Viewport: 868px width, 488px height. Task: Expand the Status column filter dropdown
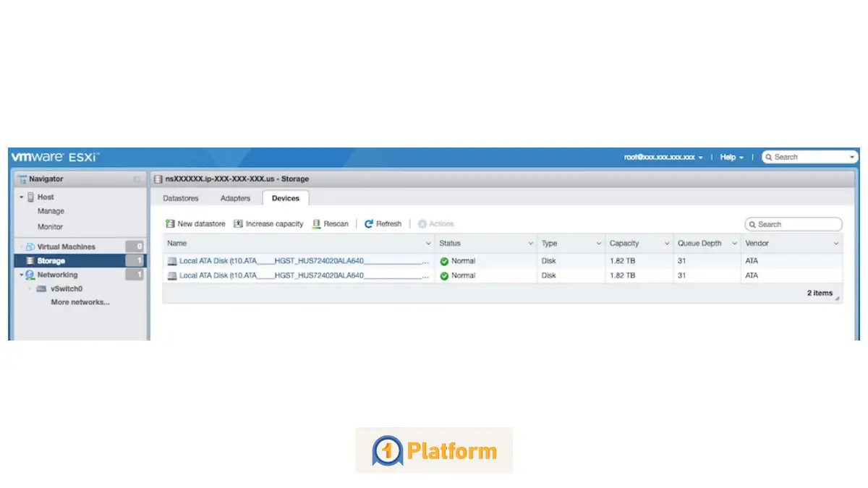click(x=530, y=243)
